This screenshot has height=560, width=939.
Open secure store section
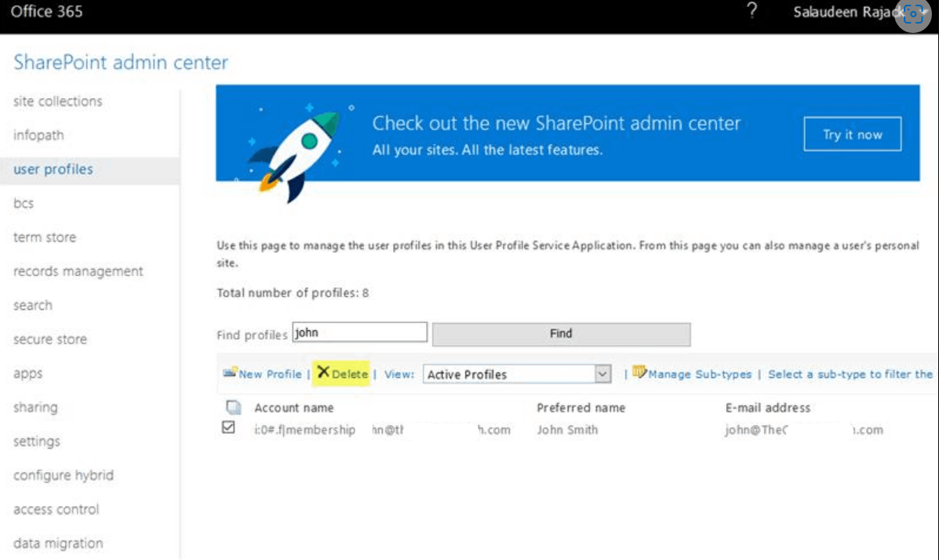[x=49, y=339]
